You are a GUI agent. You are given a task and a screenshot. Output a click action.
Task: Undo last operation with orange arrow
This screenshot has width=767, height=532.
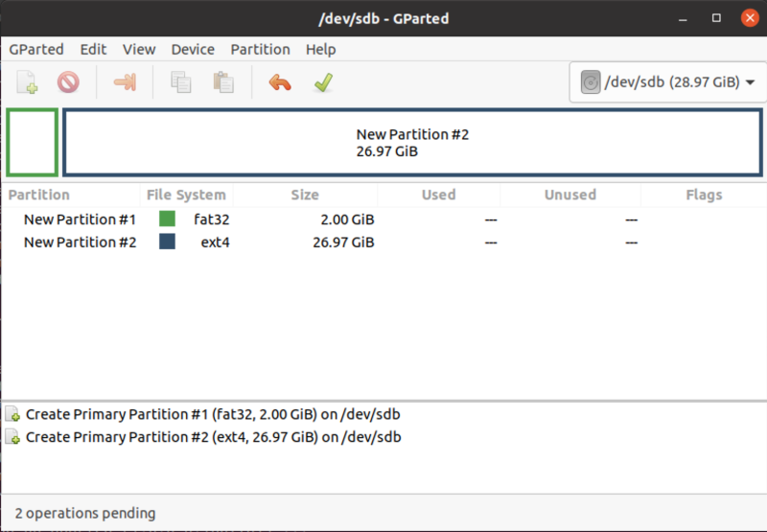pos(280,82)
